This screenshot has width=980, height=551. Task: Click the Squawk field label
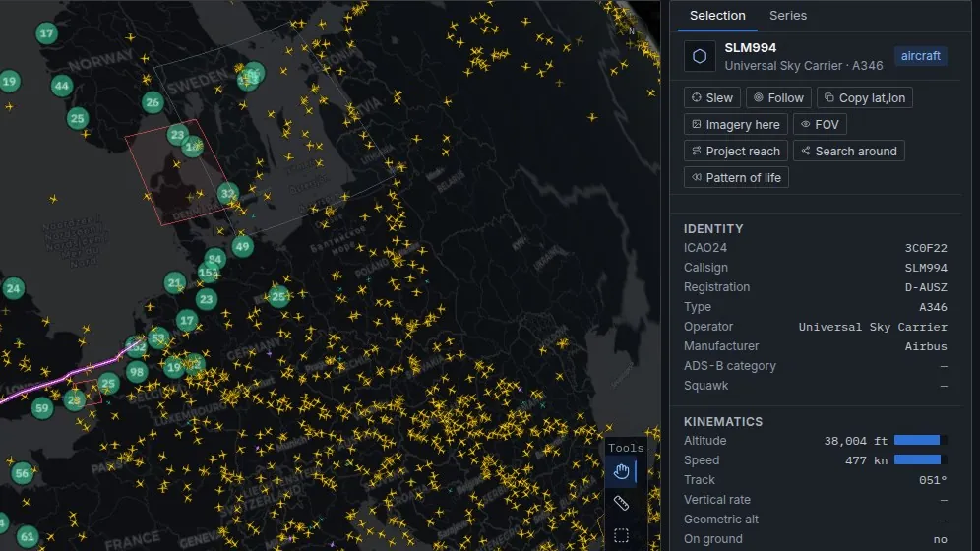pyautogui.click(x=705, y=386)
